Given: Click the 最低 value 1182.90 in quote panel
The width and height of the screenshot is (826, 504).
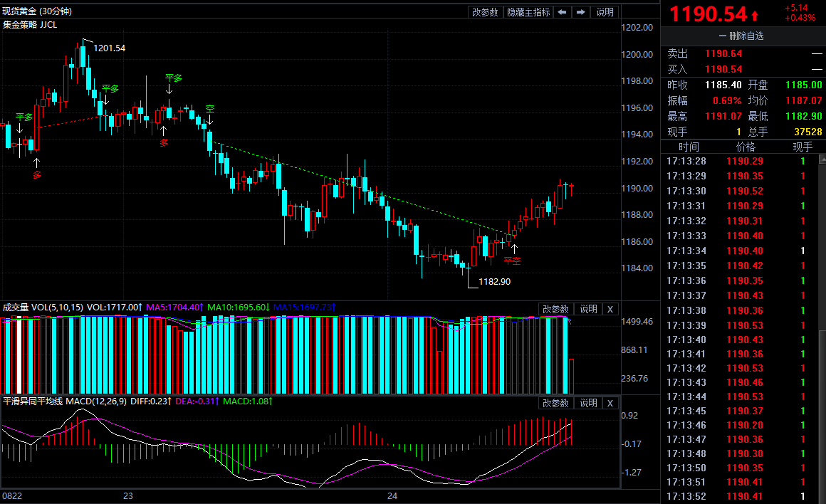Looking at the screenshot, I should click(x=803, y=116).
